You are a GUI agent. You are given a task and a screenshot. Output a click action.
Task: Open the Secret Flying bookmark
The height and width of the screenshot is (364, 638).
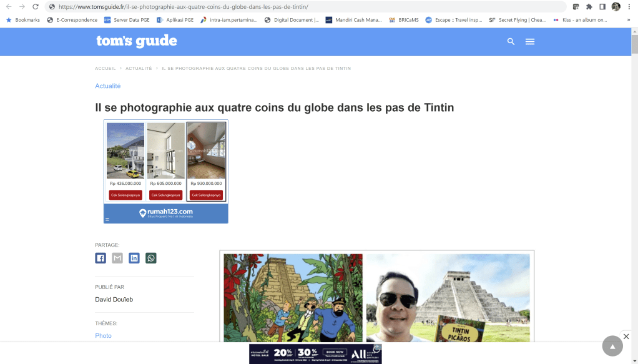[517, 20]
